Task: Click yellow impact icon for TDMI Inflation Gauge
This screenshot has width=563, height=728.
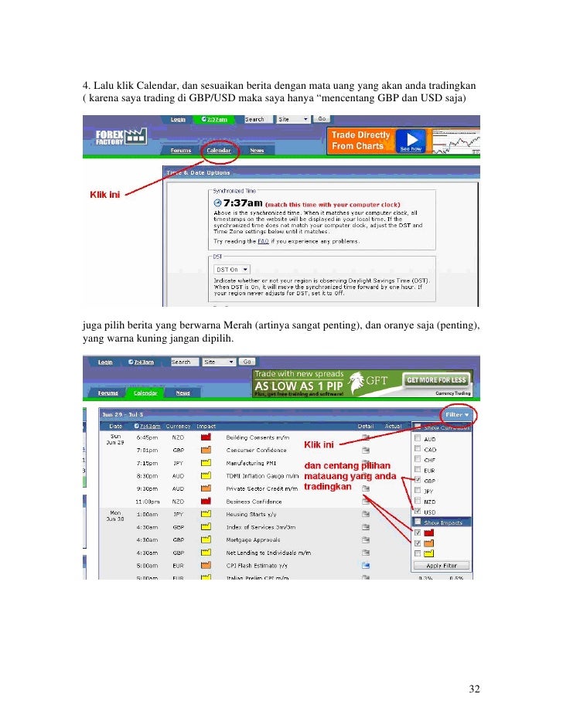Action: (x=206, y=476)
